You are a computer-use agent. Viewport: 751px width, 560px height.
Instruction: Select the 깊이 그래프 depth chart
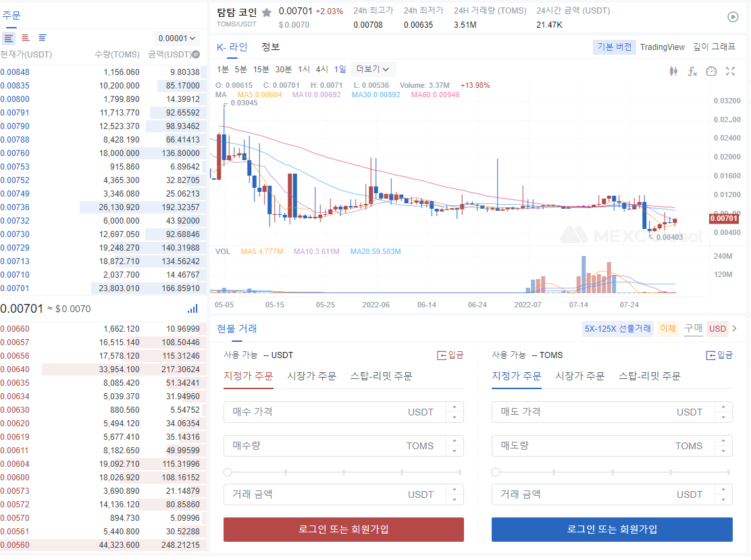[x=714, y=47]
